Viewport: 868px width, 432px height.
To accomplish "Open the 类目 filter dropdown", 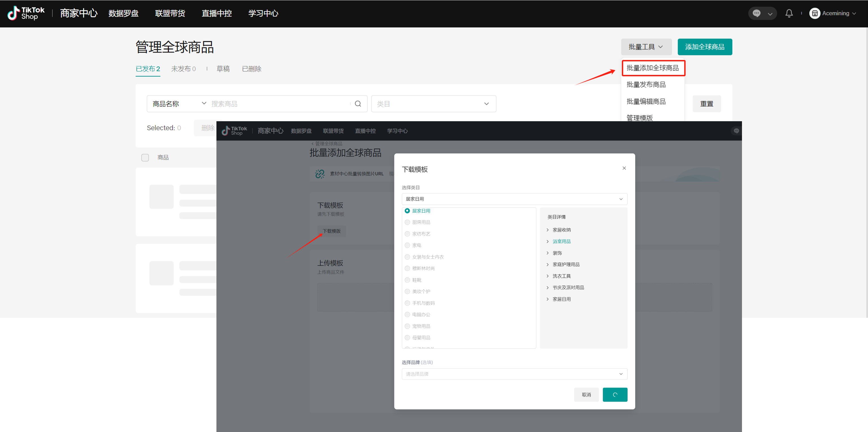I will [433, 104].
